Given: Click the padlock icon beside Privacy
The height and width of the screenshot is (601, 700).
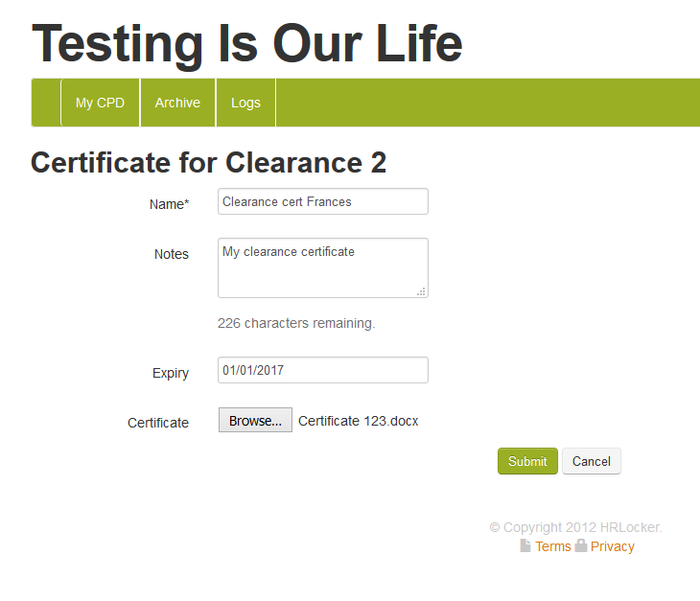Looking at the screenshot, I should [x=581, y=546].
